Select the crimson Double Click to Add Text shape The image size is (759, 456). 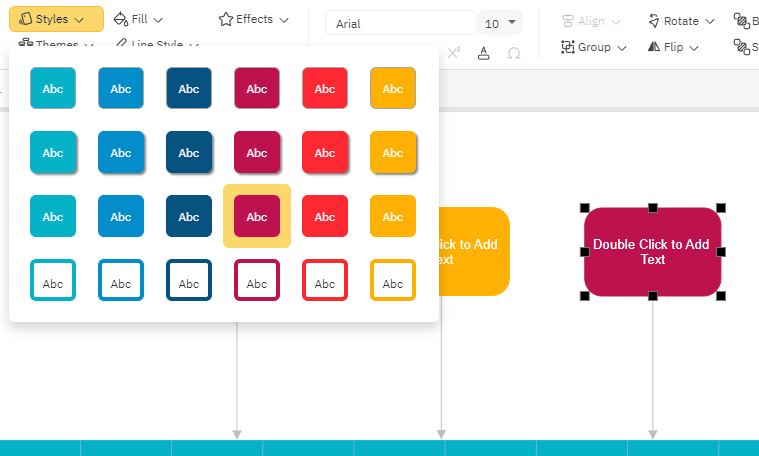(x=652, y=251)
